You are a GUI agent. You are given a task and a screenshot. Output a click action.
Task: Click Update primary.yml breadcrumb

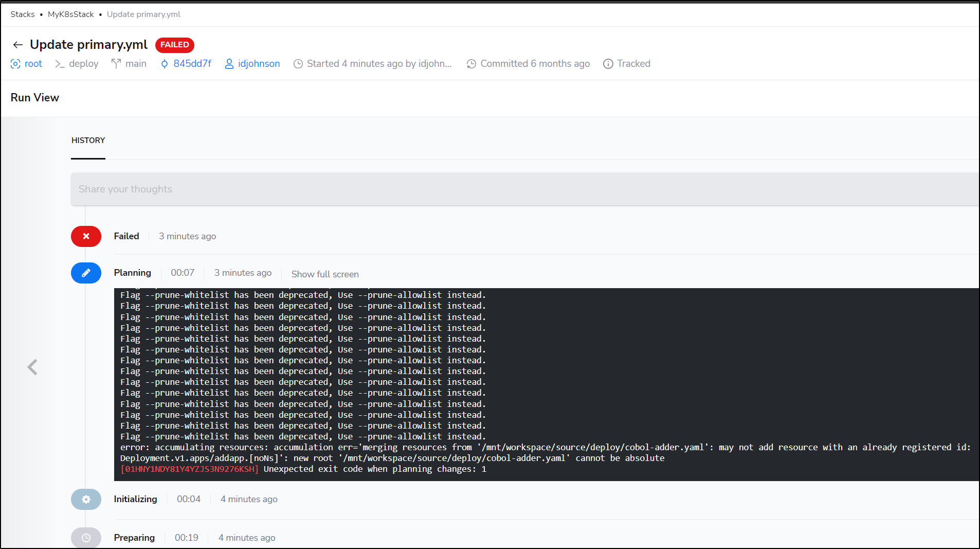[143, 14]
